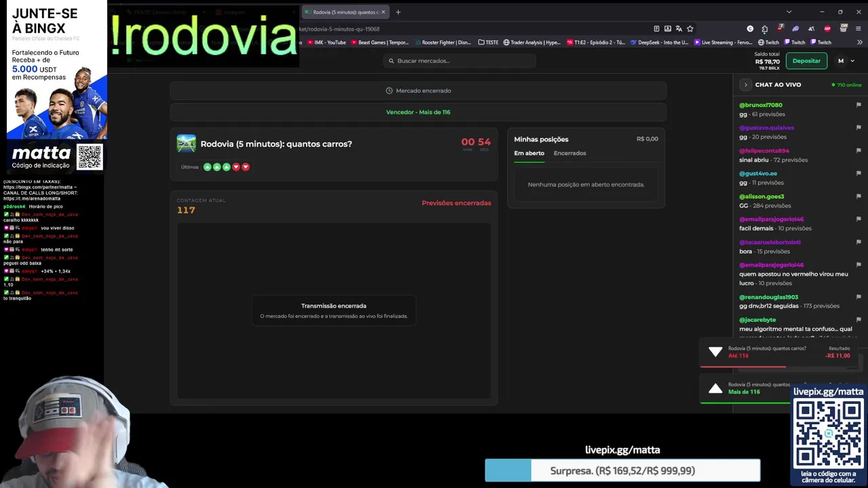Open the browser tab list dropdown
Screen dimensions: 868x488
tap(789, 12)
